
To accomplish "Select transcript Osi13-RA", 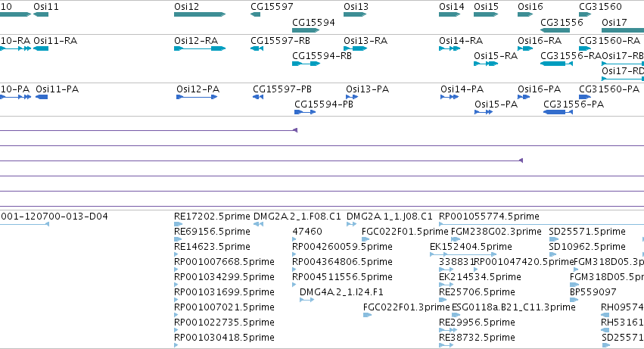I will [355, 48].
